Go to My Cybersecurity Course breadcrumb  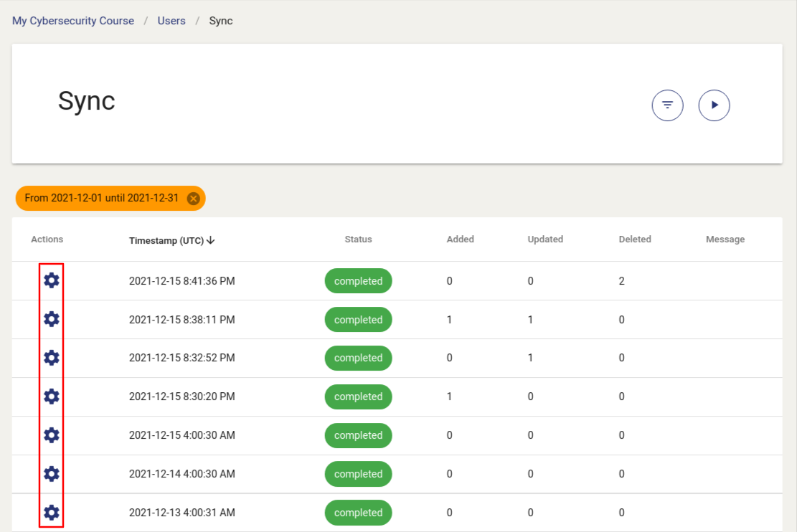73,21
